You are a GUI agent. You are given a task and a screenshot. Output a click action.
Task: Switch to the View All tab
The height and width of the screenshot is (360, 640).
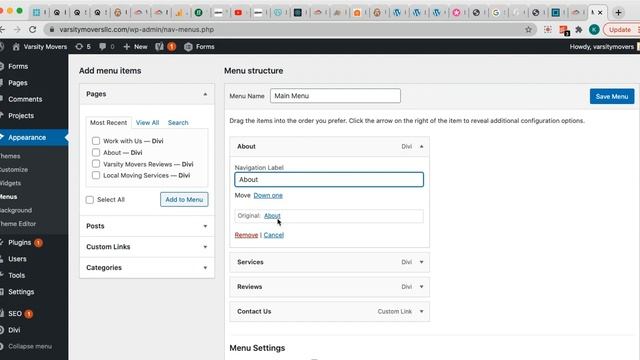[147, 122]
